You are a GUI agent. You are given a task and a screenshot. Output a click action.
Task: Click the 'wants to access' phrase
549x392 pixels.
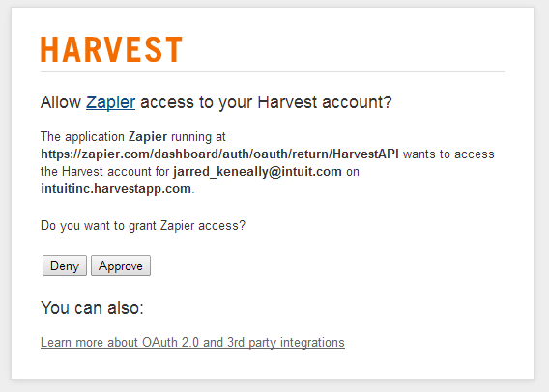(448, 154)
